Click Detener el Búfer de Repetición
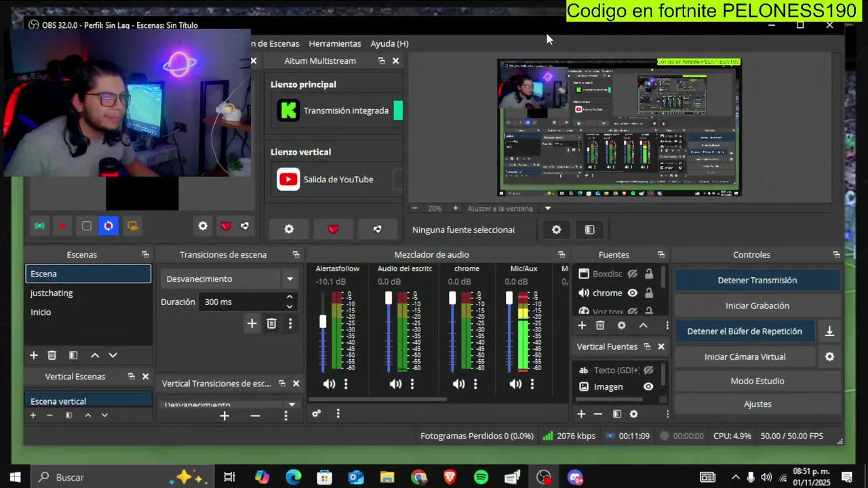The image size is (868, 488). click(745, 331)
